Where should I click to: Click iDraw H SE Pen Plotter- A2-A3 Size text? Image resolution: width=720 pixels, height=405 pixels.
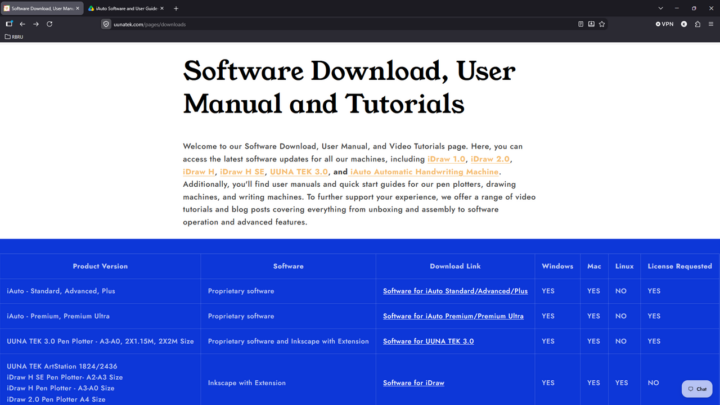point(65,377)
